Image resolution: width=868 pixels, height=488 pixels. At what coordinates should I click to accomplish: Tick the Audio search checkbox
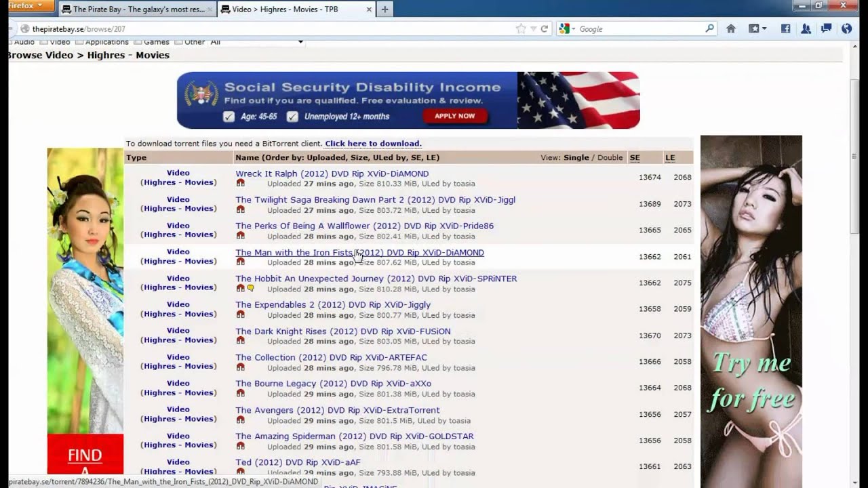pyautogui.click(x=9, y=42)
